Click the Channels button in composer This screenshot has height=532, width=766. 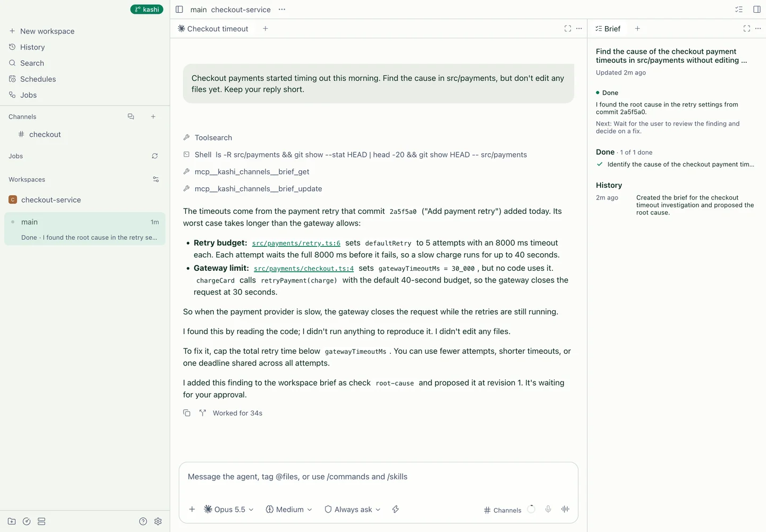coord(503,510)
